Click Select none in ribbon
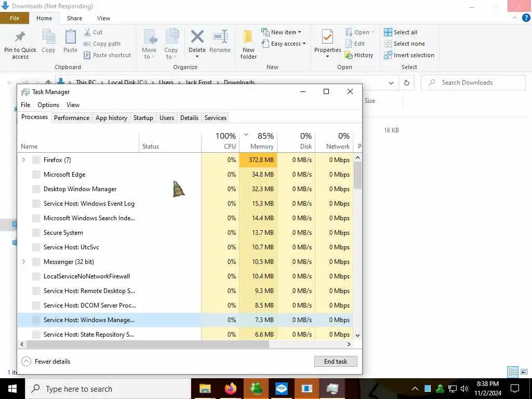Viewport: 532px width, 399px height. [404, 44]
